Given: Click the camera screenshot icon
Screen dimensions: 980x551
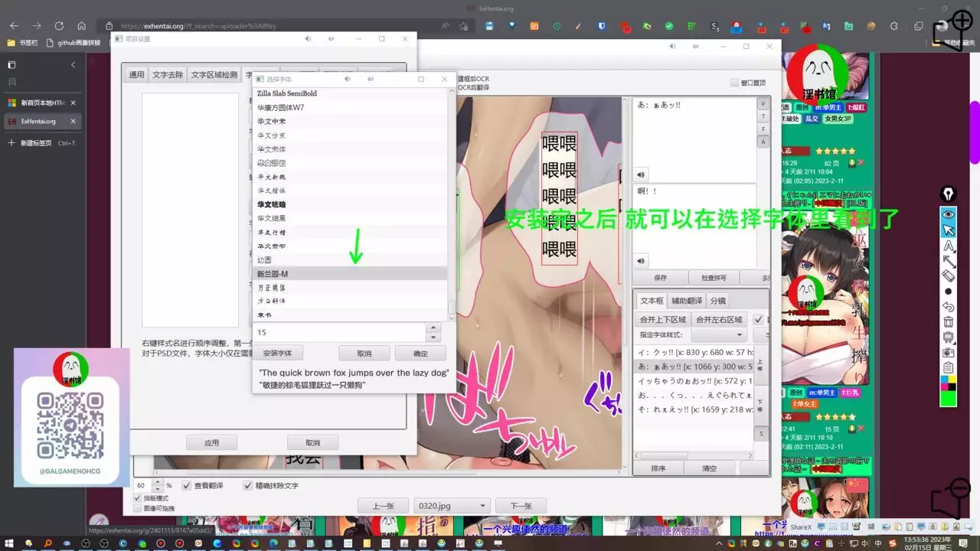Looking at the screenshot, I should pos(949,353).
